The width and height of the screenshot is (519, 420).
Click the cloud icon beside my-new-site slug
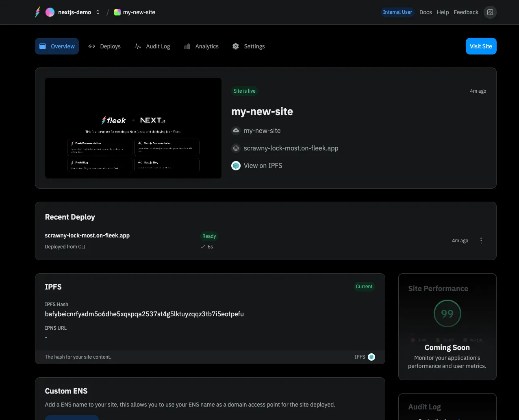(x=236, y=131)
